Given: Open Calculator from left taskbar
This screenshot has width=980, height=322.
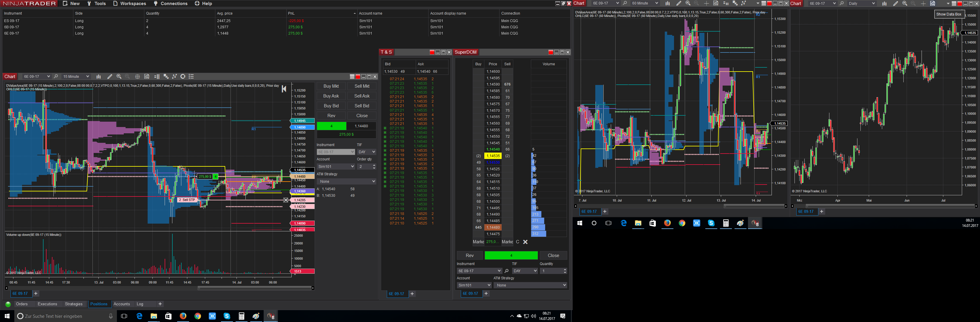Looking at the screenshot, I should coord(241,316).
